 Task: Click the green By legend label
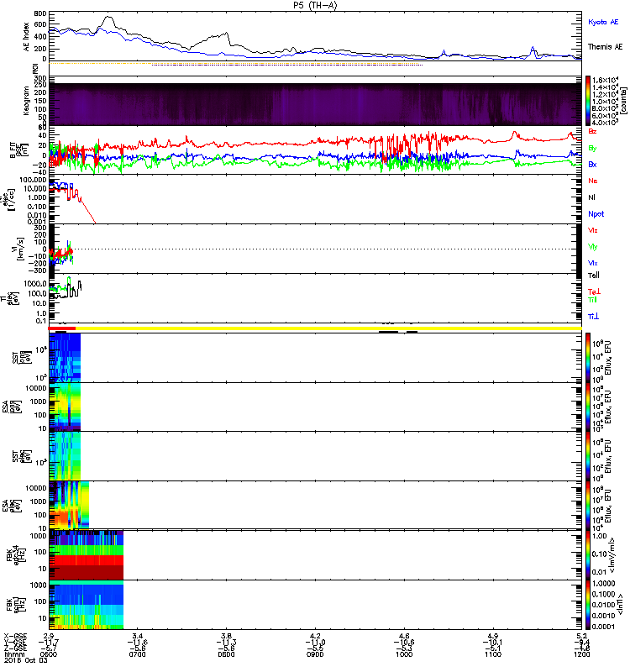[x=592, y=149]
